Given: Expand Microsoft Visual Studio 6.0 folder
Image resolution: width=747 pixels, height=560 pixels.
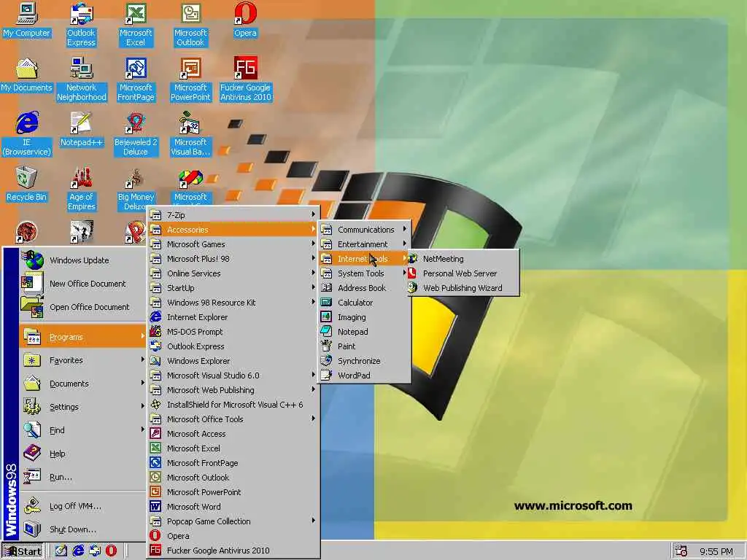Looking at the screenshot, I should point(233,376).
